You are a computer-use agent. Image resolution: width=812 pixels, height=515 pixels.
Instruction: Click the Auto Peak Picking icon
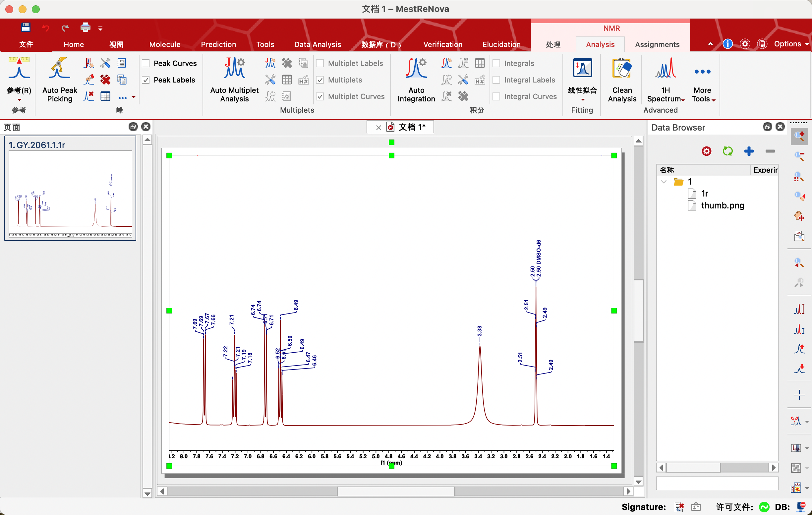click(x=59, y=69)
